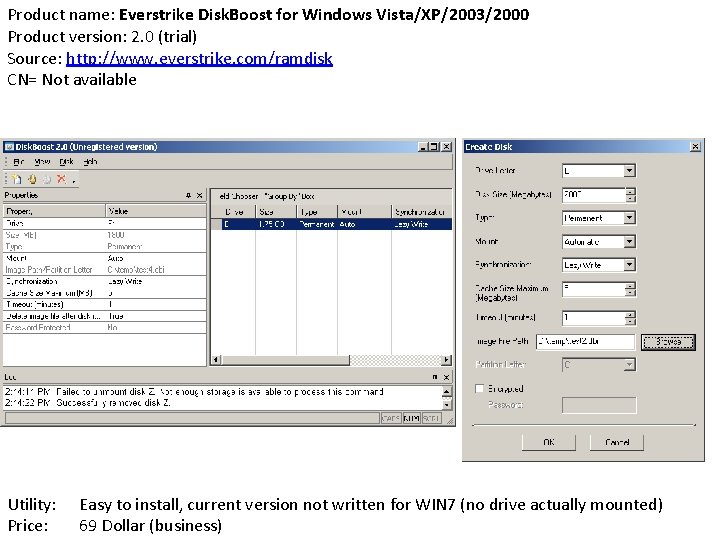This screenshot has width=720, height=540.
Task: Click the Browse button
Action: (668, 342)
